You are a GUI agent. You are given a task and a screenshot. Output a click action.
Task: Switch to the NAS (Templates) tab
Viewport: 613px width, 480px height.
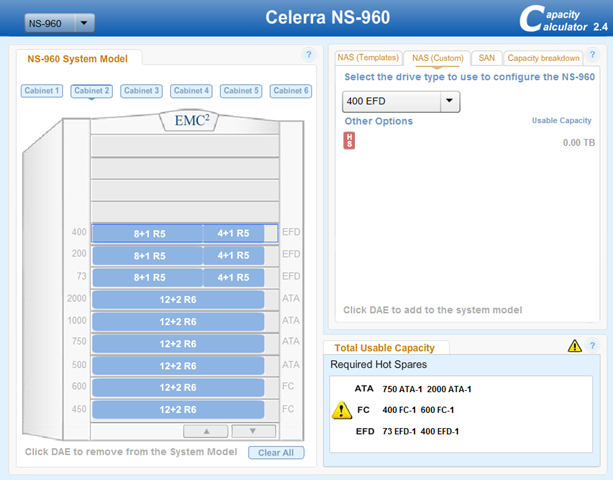[367, 58]
